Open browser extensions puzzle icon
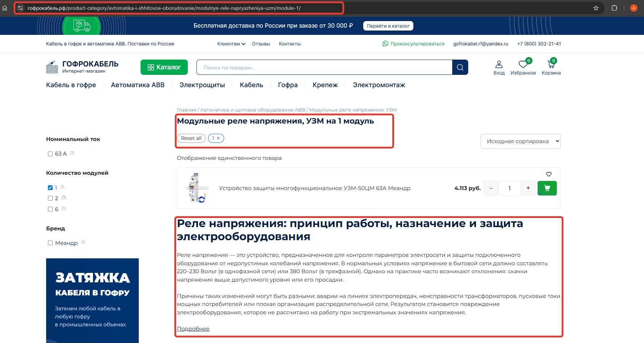This screenshot has width=644, height=343. point(614,8)
